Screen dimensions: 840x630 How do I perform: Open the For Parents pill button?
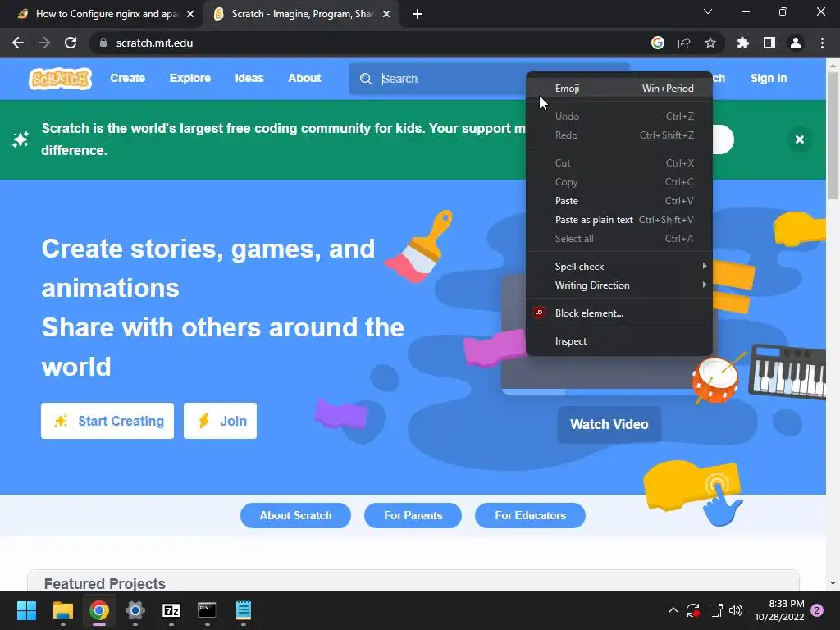tap(413, 515)
